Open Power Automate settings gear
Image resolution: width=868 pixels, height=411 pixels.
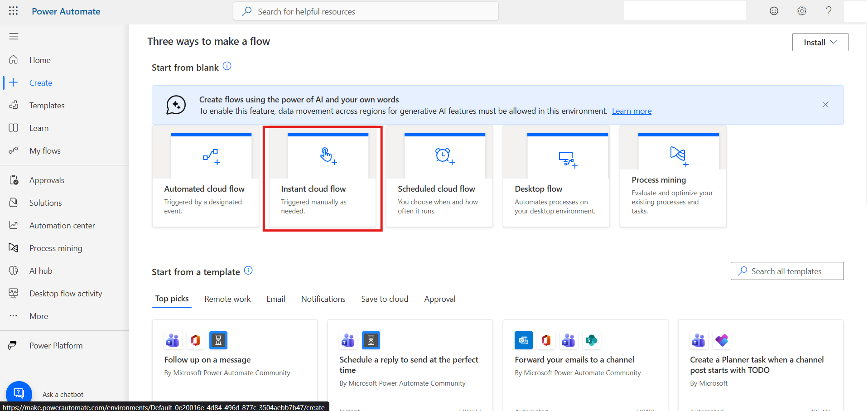pyautogui.click(x=801, y=10)
